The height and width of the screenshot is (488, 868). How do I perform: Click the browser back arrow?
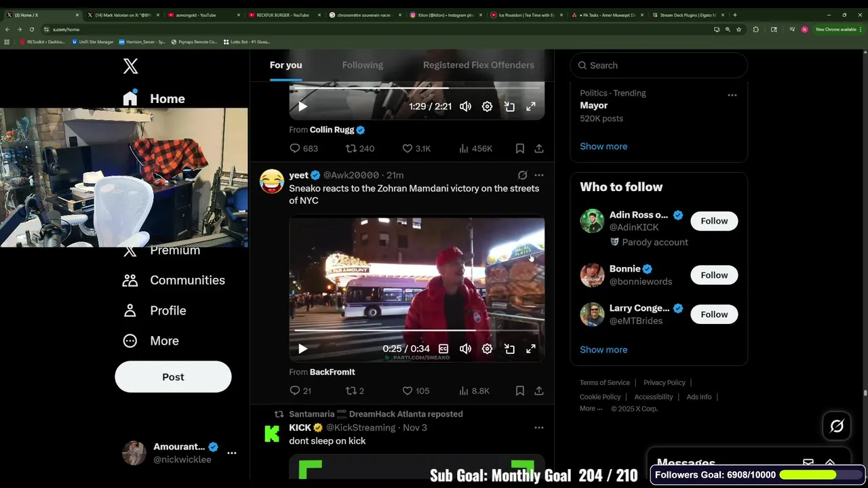7,29
